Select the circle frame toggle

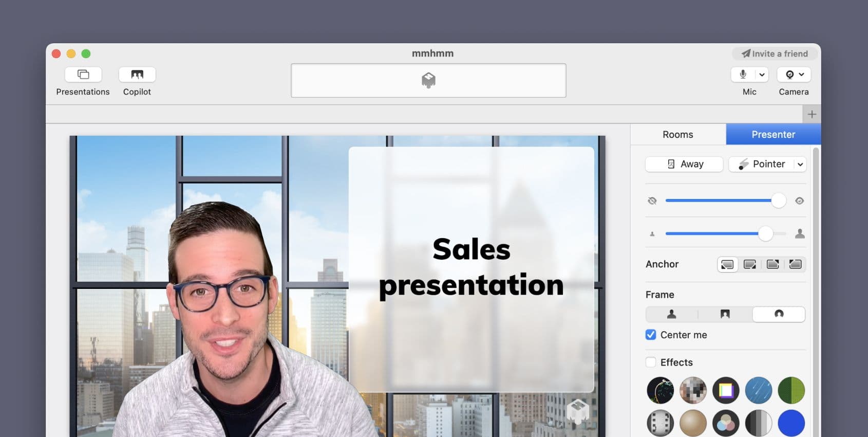point(779,314)
